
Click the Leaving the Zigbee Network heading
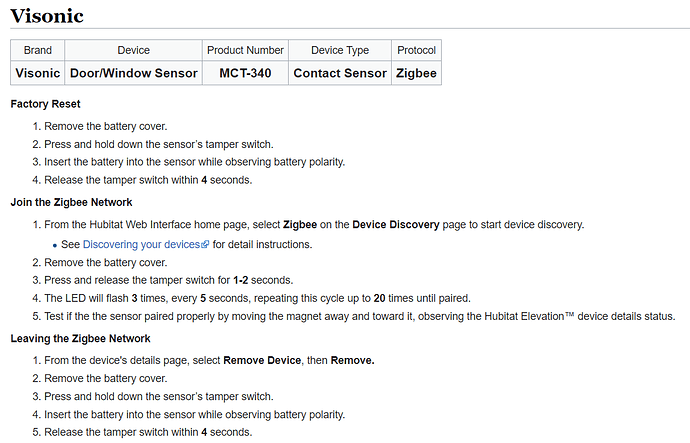(x=81, y=339)
